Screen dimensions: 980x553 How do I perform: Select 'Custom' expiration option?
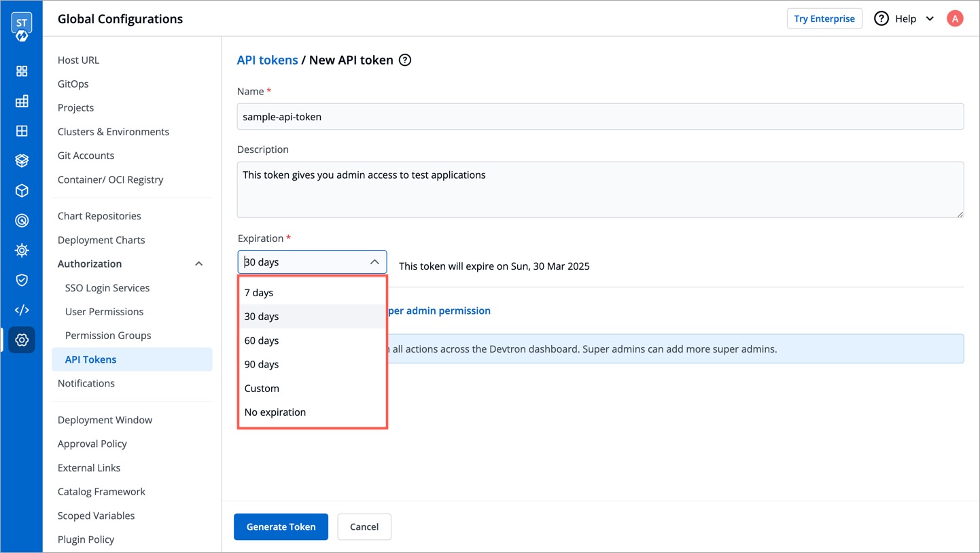[x=262, y=389]
